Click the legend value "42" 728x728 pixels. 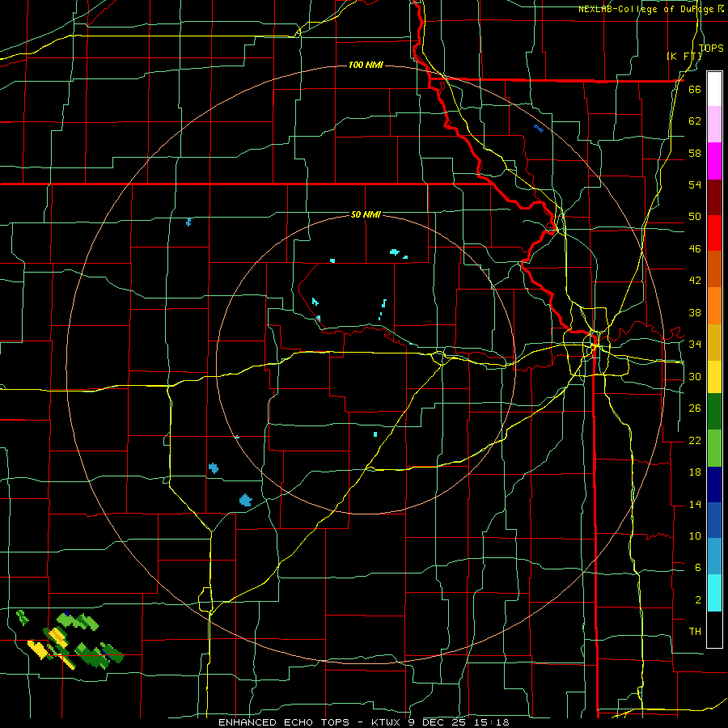coord(695,281)
